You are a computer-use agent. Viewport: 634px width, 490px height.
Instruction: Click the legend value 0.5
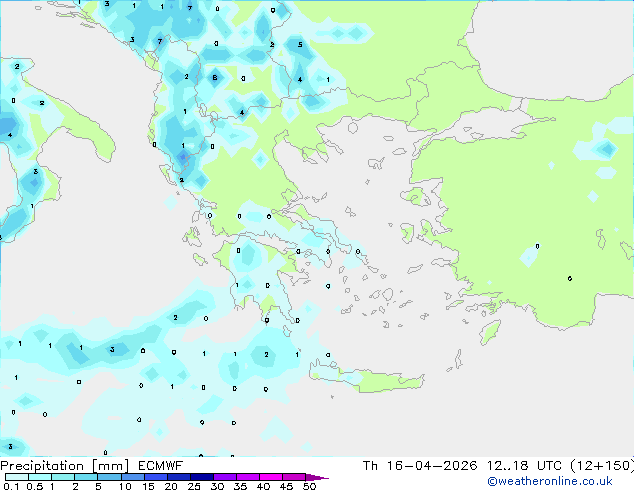35,486
